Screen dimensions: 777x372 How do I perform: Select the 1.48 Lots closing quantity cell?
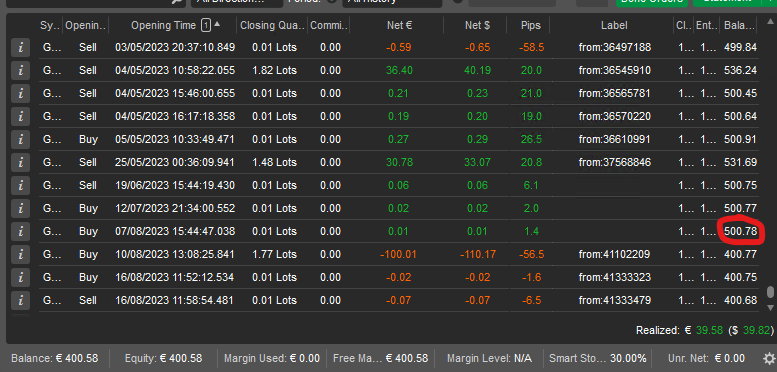pyautogui.click(x=275, y=162)
